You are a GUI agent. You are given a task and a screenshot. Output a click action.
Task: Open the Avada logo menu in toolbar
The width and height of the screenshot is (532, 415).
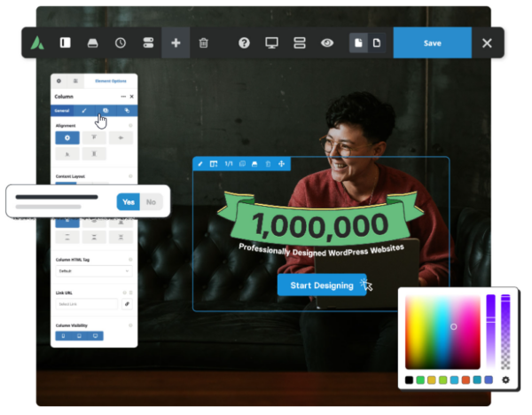pyautogui.click(x=37, y=43)
